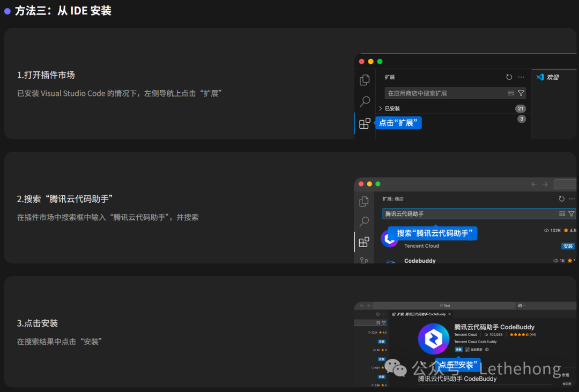Click the 腾讯云代码助手 search input field
Viewport: 579px width, 392px height.
click(470, 214)
